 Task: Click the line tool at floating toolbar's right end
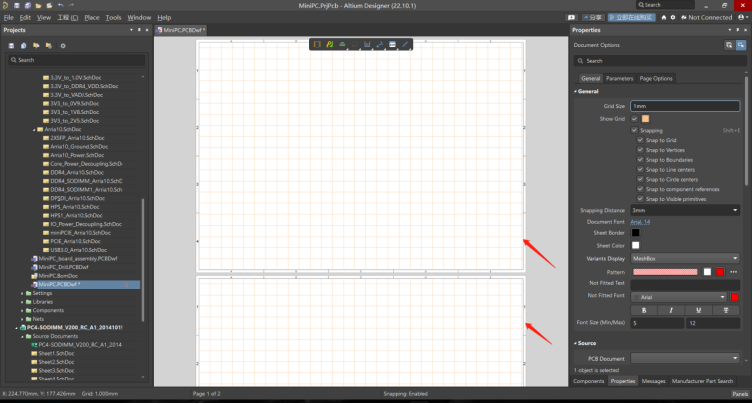[405, 45]
